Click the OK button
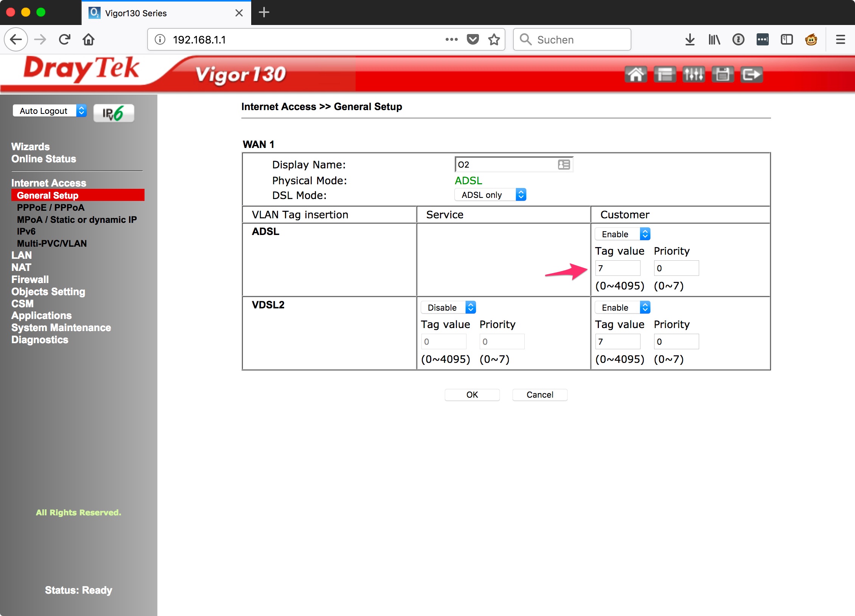The width and height of the screenshot is (855, 616). [x=472, y=395]
